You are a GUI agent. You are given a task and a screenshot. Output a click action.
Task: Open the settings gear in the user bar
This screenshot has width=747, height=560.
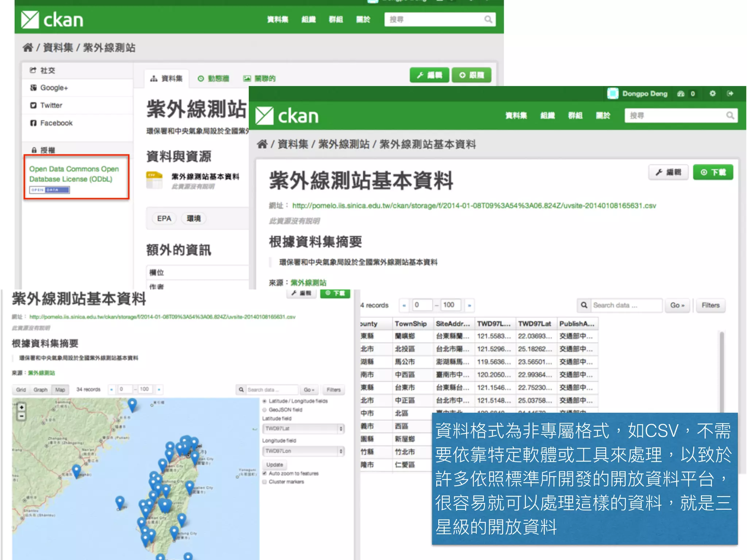click(x=712, y=94)
